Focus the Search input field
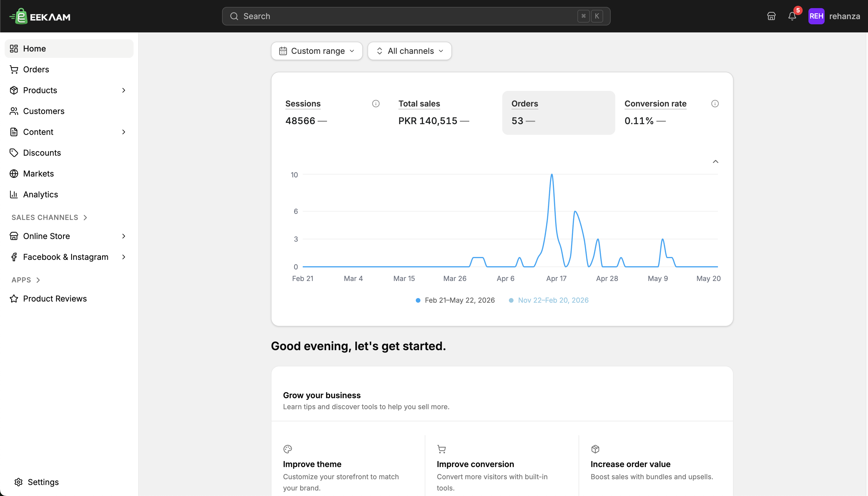Screen dimensions: 868x496 pyautogui.click(x=416, y=16)
